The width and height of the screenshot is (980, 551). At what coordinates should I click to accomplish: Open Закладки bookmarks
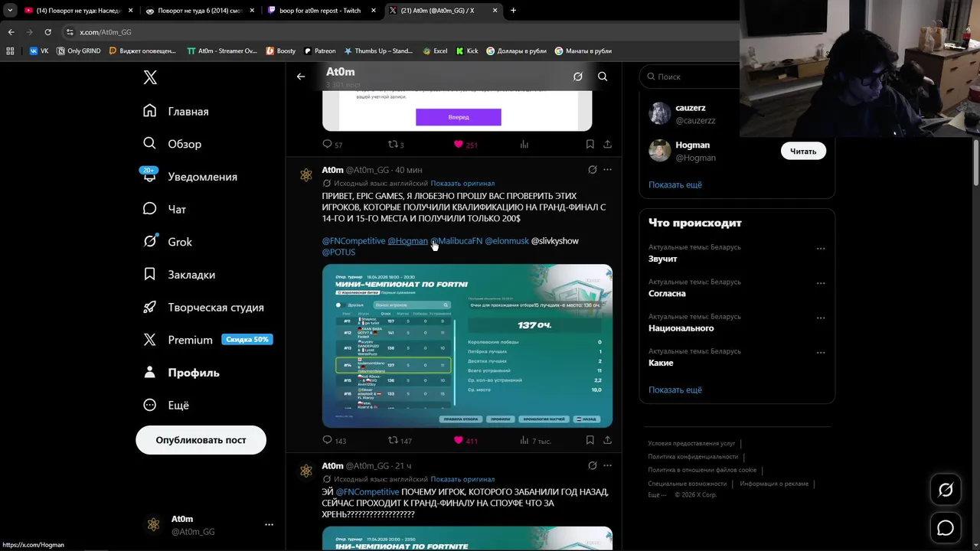[179, 274]
